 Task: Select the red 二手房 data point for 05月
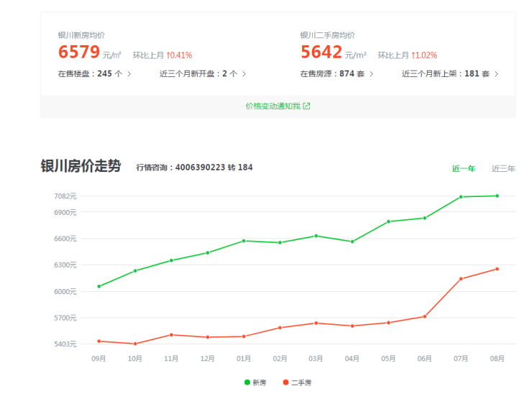388,323
